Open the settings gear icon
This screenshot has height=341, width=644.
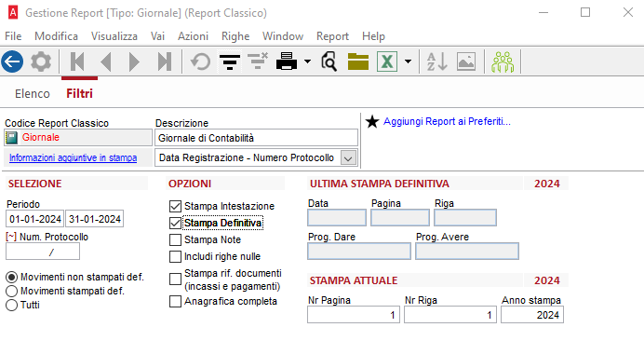click(x=41, y=61)
